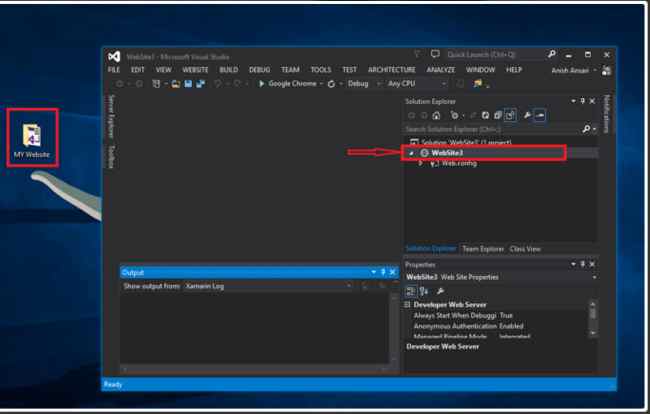Open the Properties object selector dropdown
650x414 pixels.
(x=594, y=277)
